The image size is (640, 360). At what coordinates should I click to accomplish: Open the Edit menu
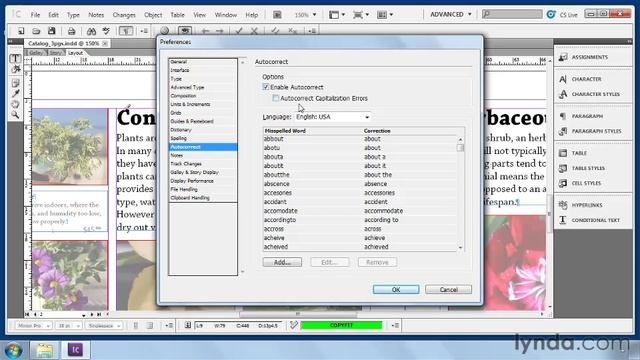click(x=53, y=15)
